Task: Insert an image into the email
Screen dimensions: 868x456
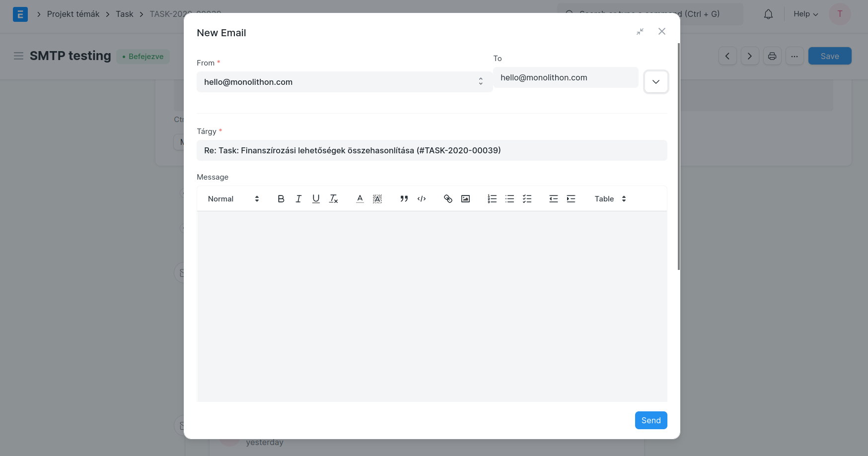Action: (465, 199)
